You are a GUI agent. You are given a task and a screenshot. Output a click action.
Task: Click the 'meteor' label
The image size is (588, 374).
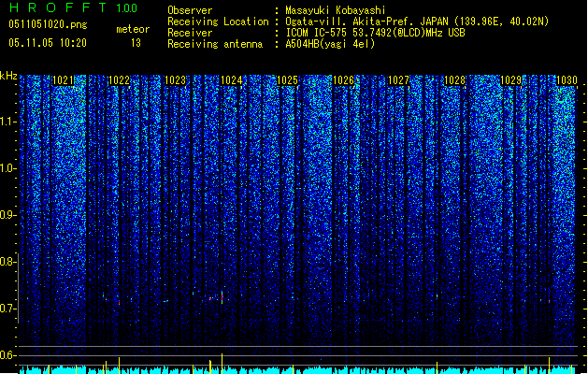click(x=133, y=29)
